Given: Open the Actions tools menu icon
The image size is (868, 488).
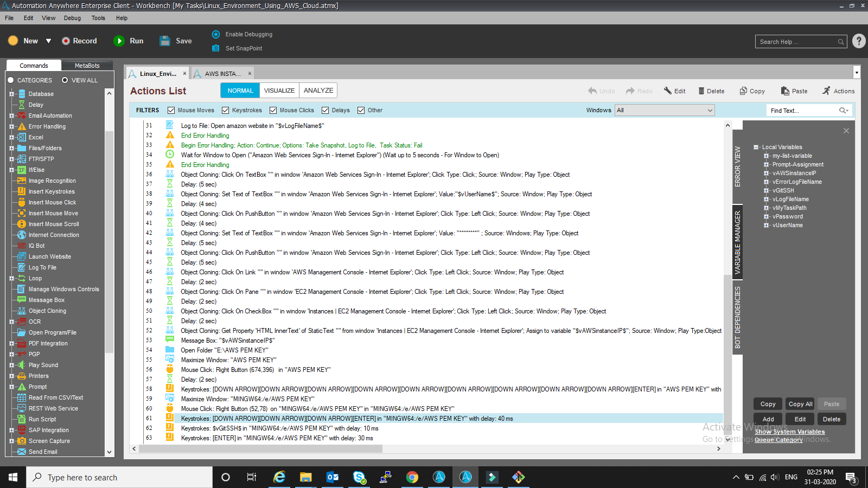Looking at the screenshot, I should tap(826, 91).
